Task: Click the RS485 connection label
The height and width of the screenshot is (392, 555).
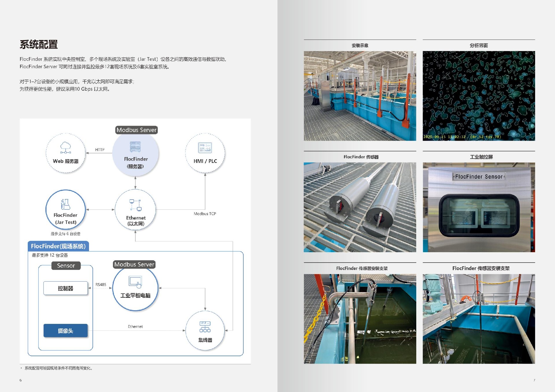Action: [x=101, y=285]
